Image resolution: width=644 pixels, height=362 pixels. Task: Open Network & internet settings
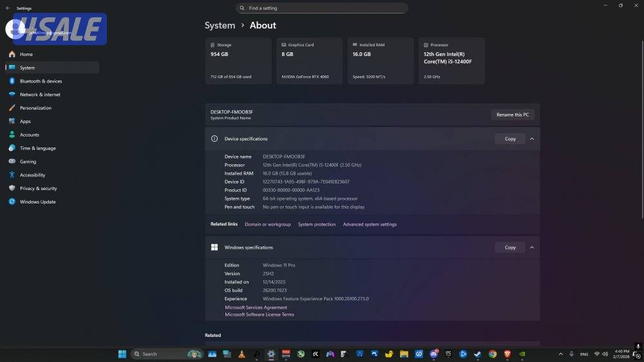click(52, 95)
